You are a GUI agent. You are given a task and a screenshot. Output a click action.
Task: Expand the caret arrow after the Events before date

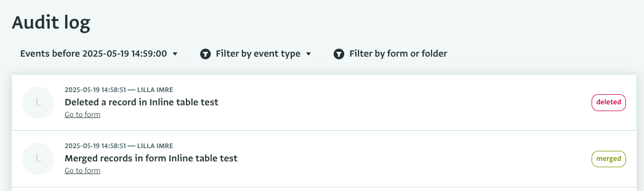pos(175,54)
